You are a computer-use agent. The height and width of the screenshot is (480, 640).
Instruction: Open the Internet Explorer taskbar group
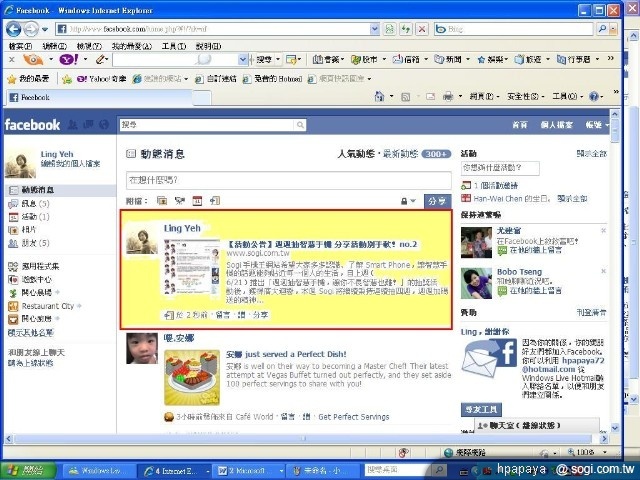(x=176, y=471)
